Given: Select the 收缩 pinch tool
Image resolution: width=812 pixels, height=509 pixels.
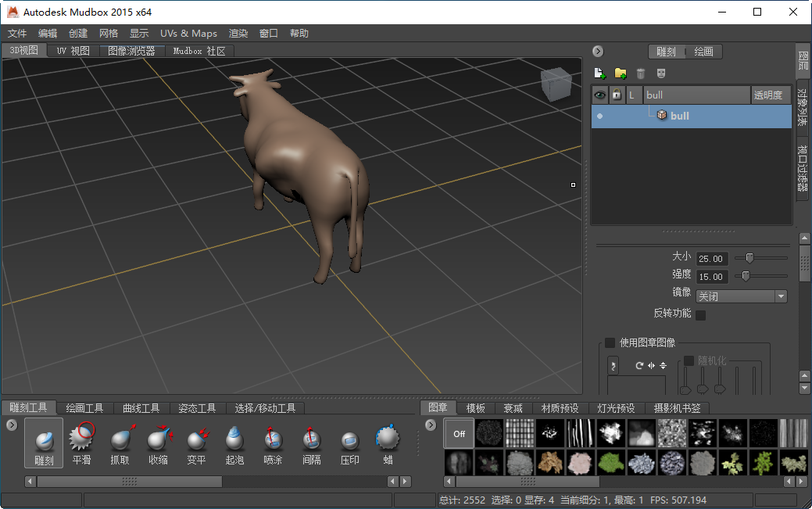Looking at the screenshot, I should [159, 443].
